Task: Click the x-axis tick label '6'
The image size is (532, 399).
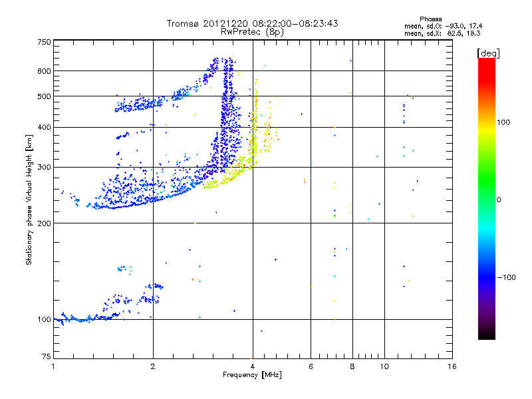Action: pyautogui.click(x=311, y=366)
